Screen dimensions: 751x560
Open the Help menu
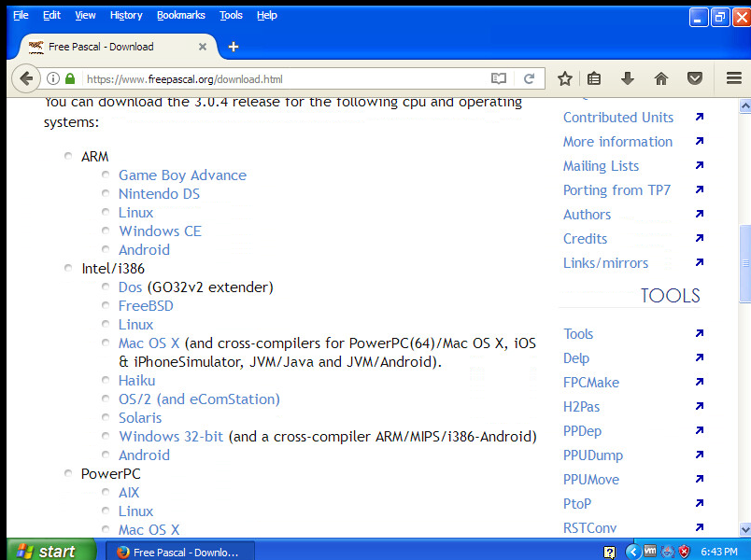coord(267,15)
